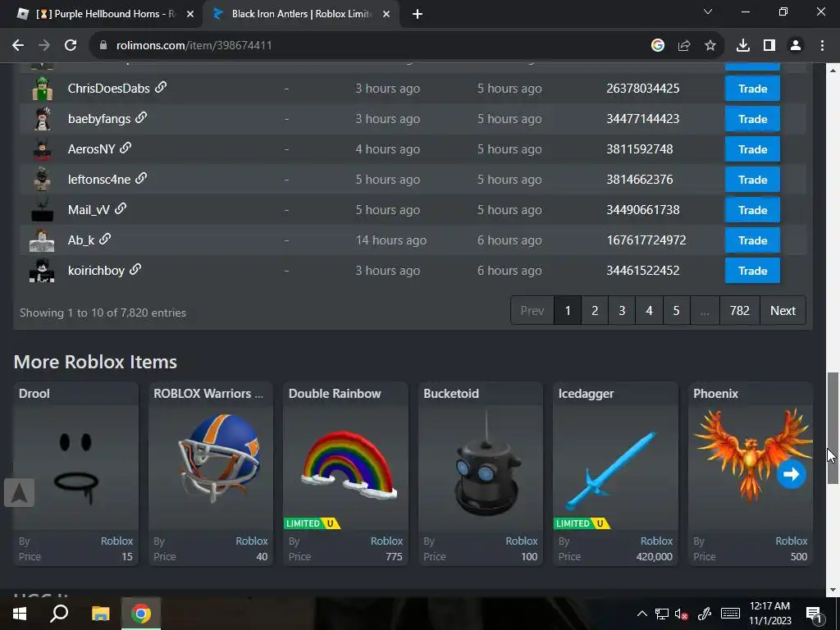The height and width of the screenshot is (630, 840).
Task: Jump to last page 782
Action: pyautogui.click(x=739, y=310)
